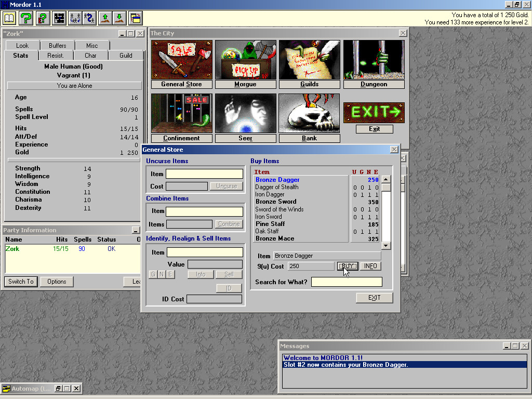This screenshot has width=532, height=399.
Task: Click the arrange windows toolbar icon
Action: click(136, 18)
